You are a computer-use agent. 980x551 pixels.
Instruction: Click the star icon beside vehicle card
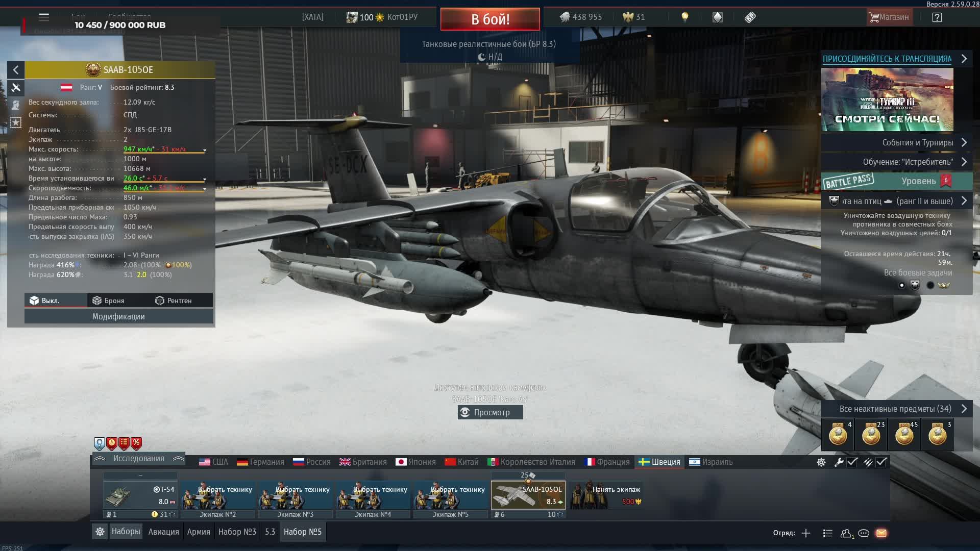pos(16,122)
